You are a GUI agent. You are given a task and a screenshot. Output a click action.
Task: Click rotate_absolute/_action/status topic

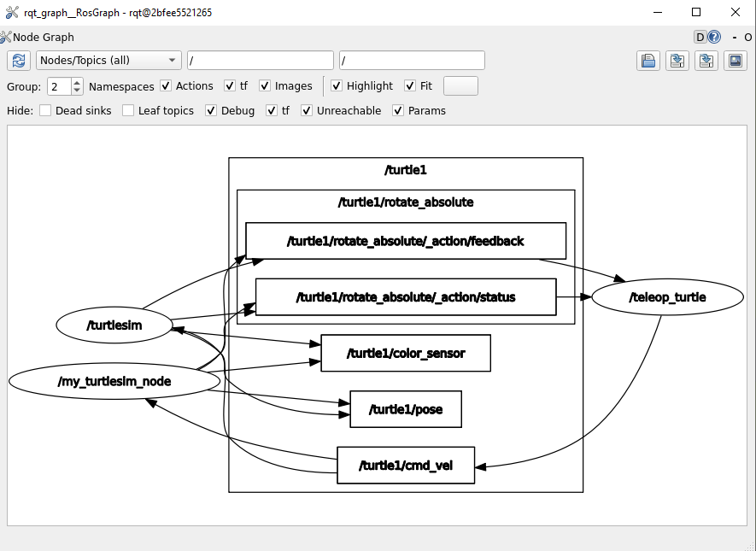406,297
